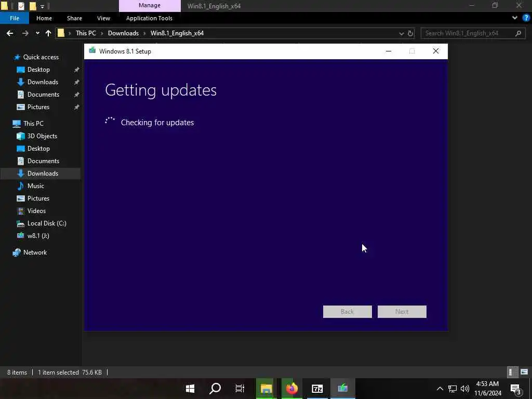Expand the ribbon with the chevron

515,18
